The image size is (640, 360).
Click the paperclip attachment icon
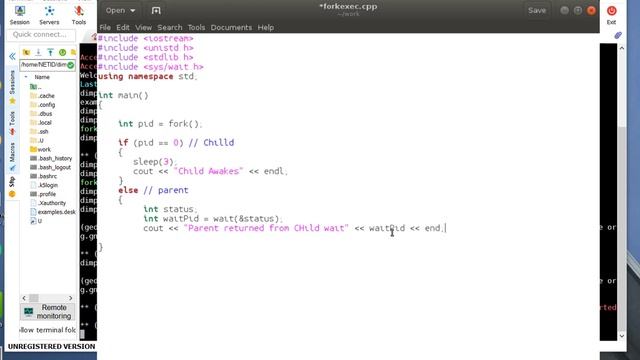click(618, 36)
